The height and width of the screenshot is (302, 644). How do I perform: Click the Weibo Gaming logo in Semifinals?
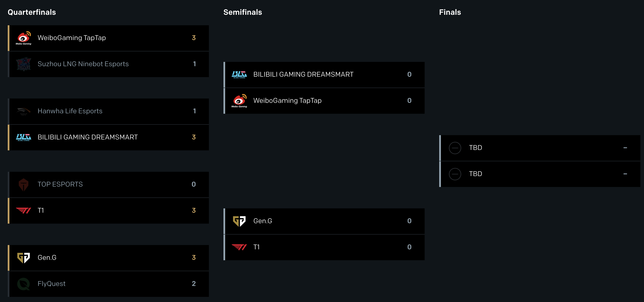coord(240,101)
